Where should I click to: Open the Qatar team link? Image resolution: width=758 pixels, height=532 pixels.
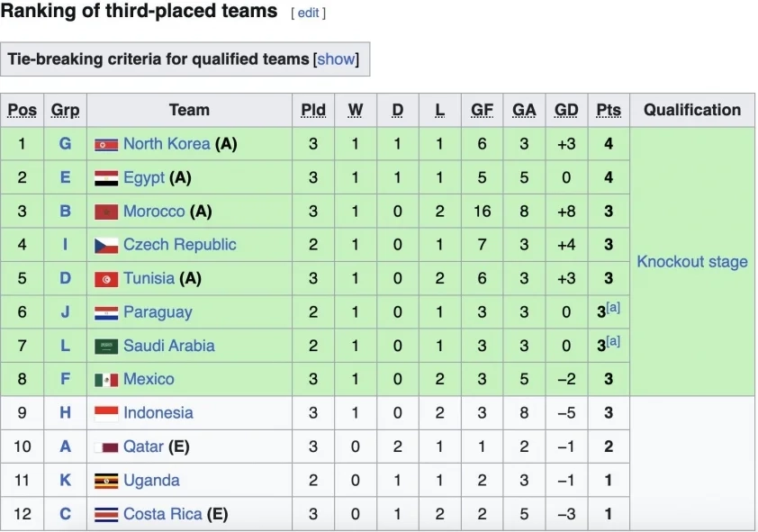pos(144,447)
